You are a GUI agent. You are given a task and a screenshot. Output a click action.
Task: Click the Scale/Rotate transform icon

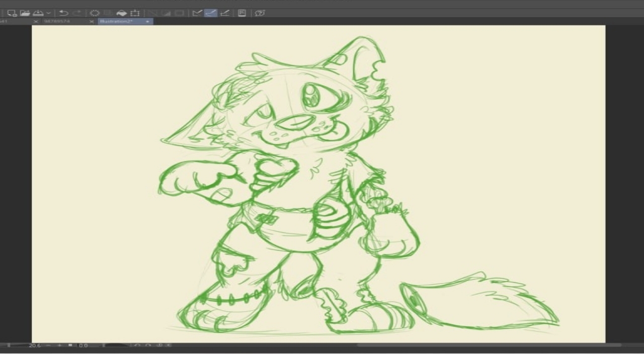135,13
